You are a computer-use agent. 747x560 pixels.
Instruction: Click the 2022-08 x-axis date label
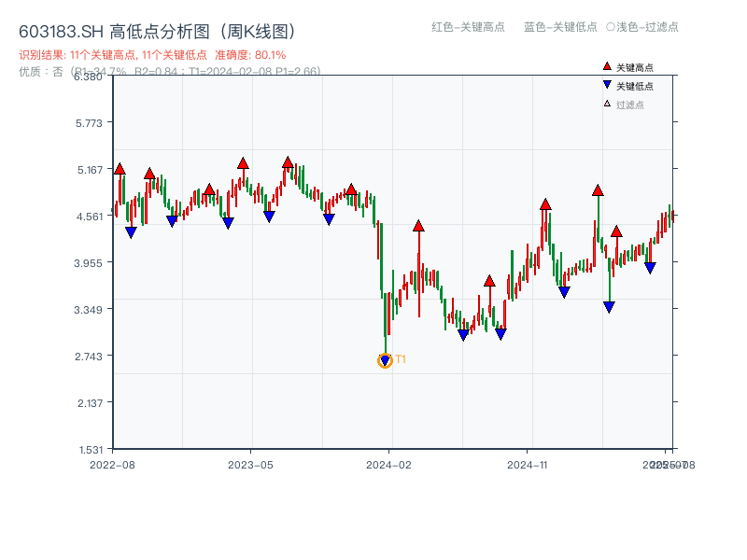[x=112, y=464]
